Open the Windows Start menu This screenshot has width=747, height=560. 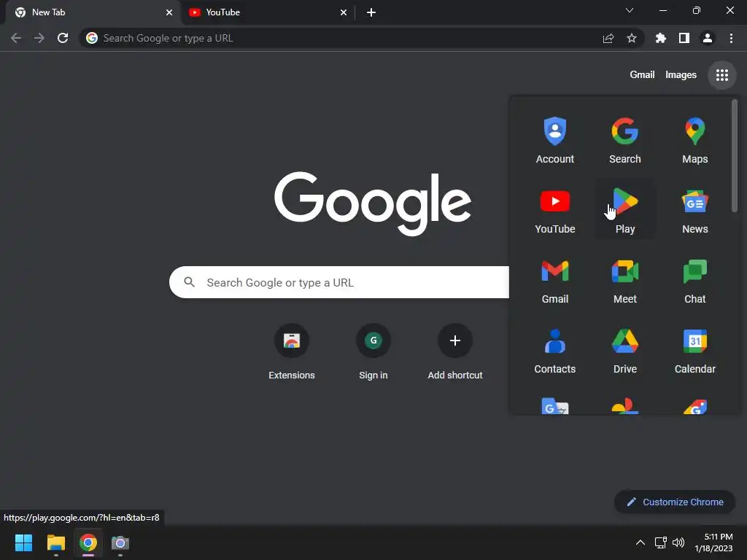pyautogui.click(x=23, y=542)
